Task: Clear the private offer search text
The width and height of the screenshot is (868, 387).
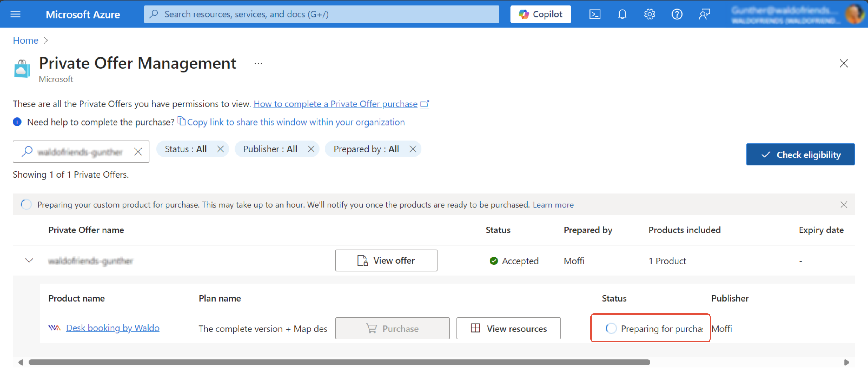Action: coord(138,152)
